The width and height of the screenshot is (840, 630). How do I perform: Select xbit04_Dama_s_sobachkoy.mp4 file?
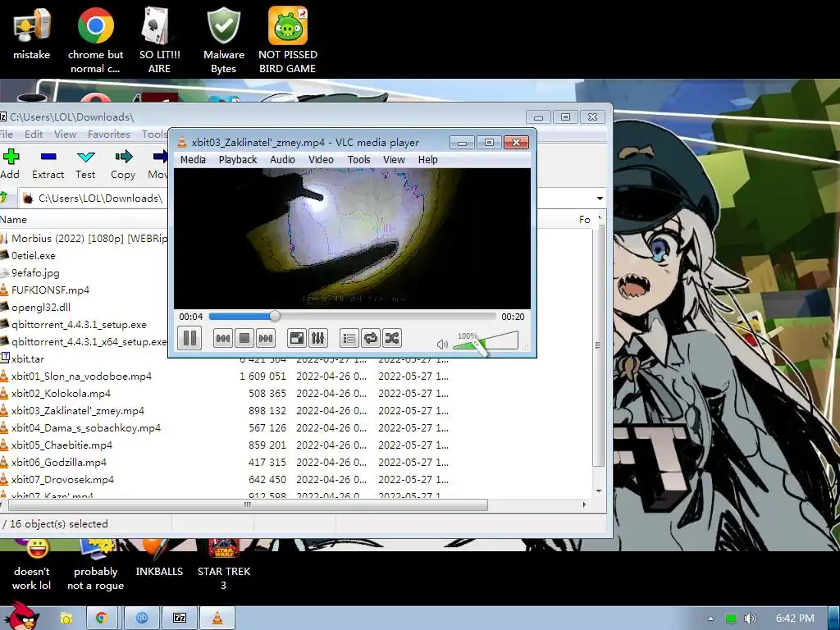(x=85, y=427)
